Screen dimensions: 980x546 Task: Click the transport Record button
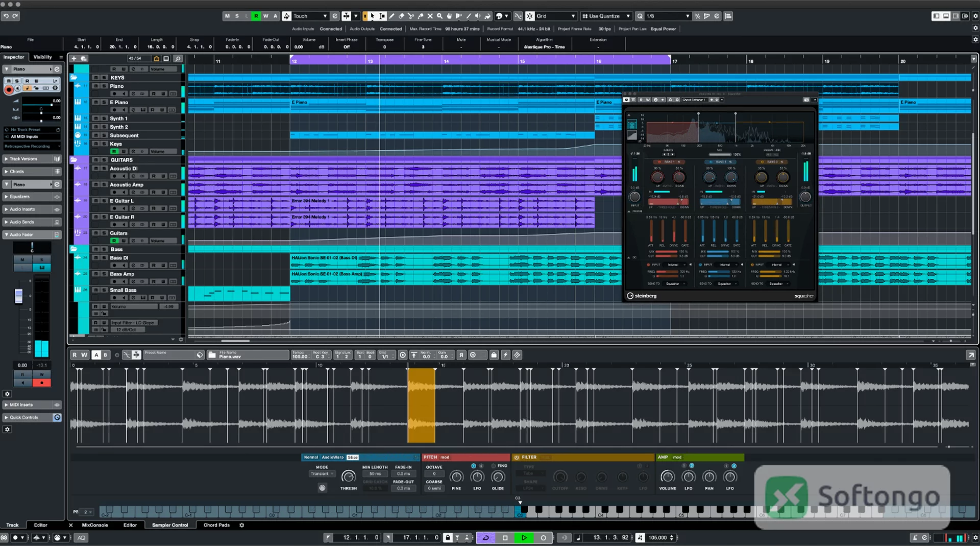pyautogui.click(x=544, y=538)
